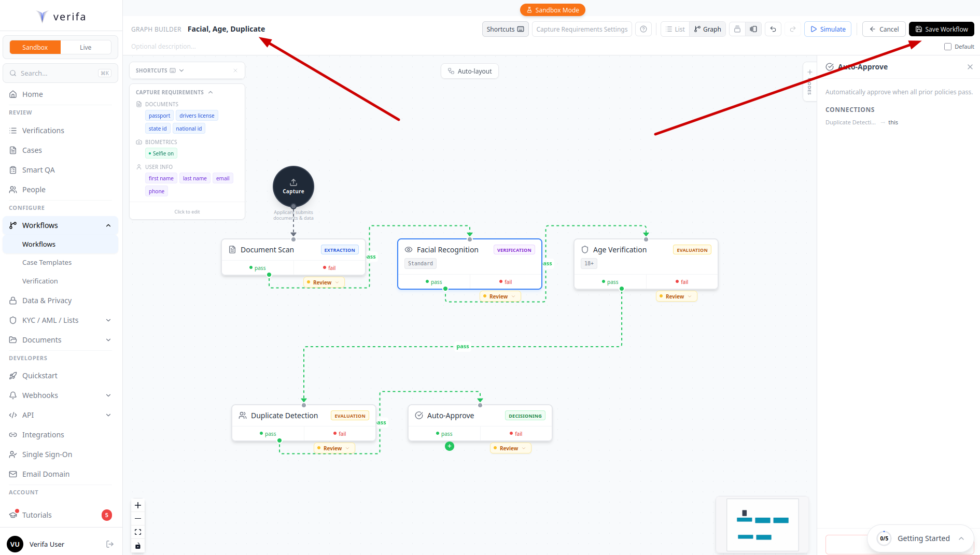Zoom out using the minus icon
980x555 pixels.
tap(137, 518)
